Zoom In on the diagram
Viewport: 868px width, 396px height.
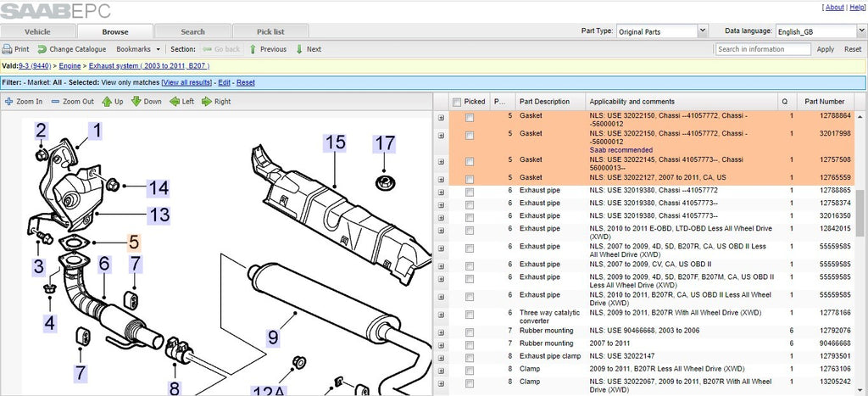(23, 102)
